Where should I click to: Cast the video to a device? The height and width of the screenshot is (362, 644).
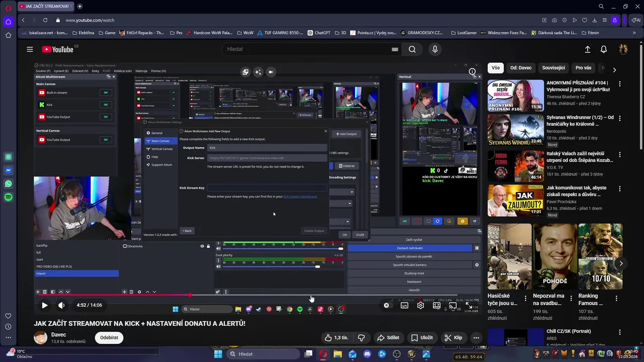point(453,305)
